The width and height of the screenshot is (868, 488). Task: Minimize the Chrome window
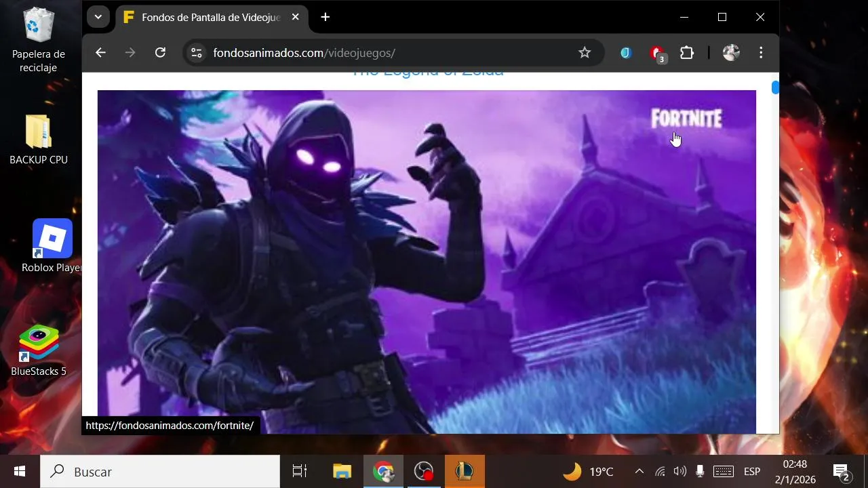[x=684, y=17]
